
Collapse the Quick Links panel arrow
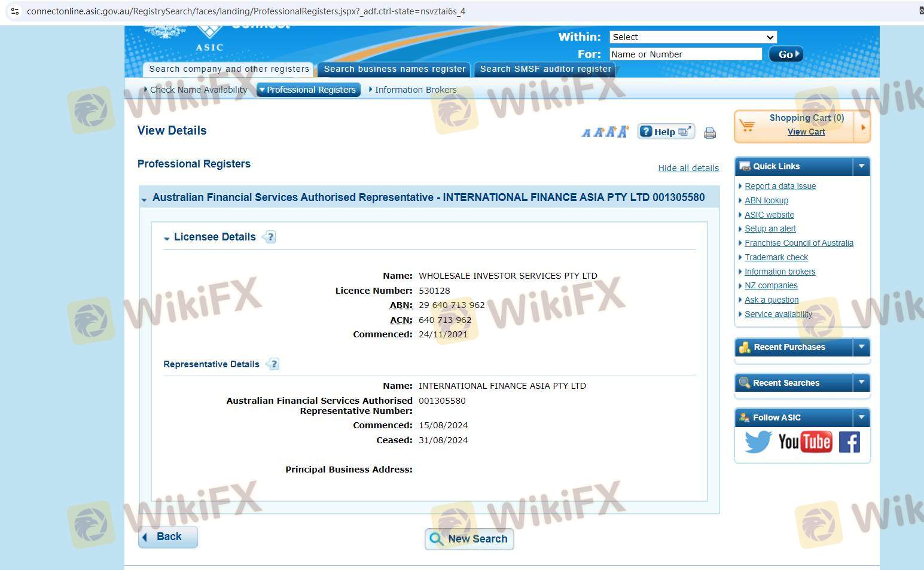[861, 166]
